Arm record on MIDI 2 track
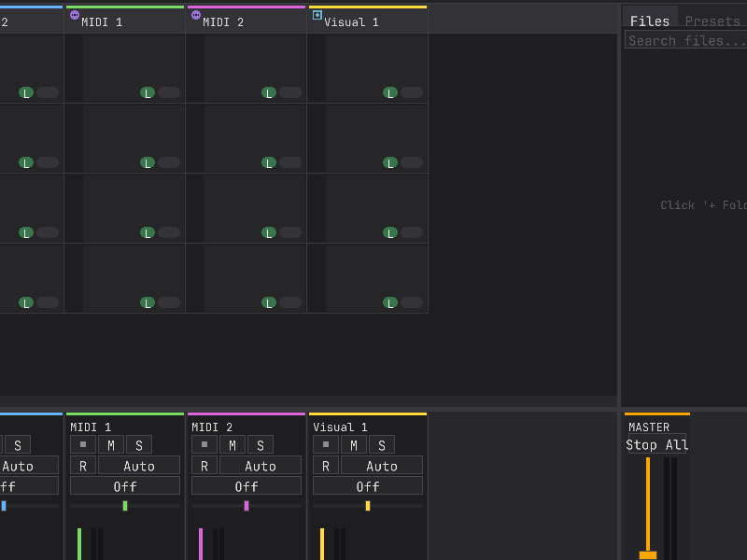The width and height of the screenshot is (747, 560). tap(204, 465)
